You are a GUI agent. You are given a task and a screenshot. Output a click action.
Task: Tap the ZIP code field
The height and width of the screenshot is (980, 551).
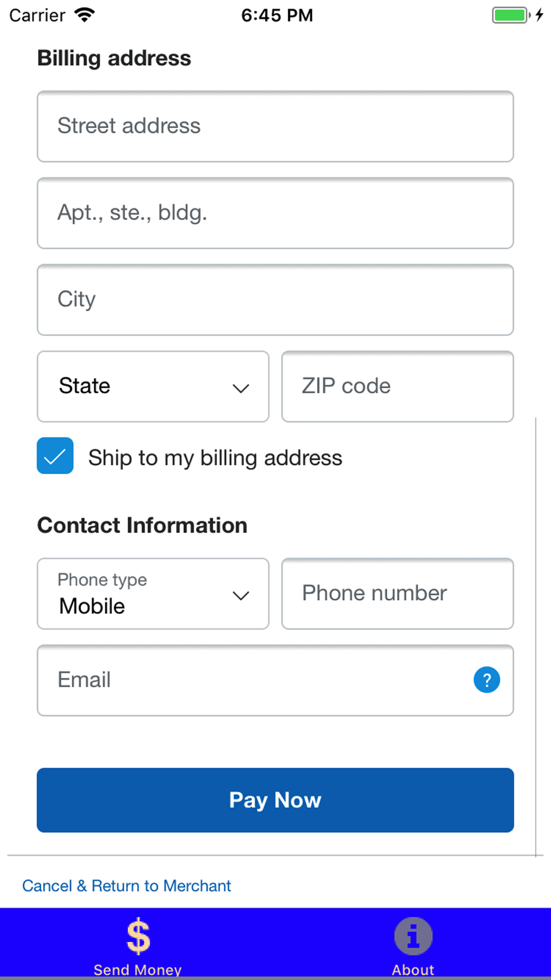pos(397,386)
